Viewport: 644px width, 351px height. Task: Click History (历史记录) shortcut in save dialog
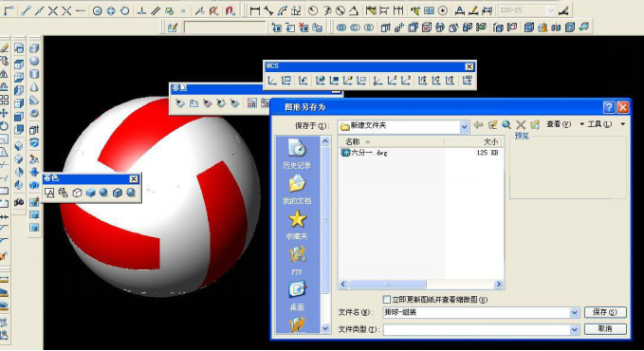tap(297, 154)
